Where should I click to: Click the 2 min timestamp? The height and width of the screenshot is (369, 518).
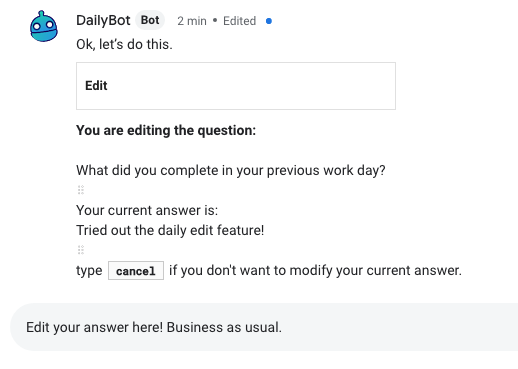click(192, 21)
